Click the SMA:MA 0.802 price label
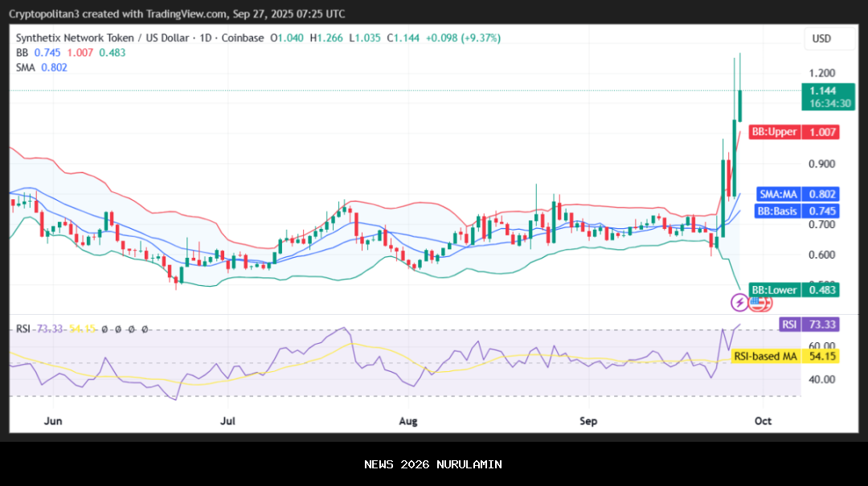This screenshot has height=486, width=868. (798, 194)
